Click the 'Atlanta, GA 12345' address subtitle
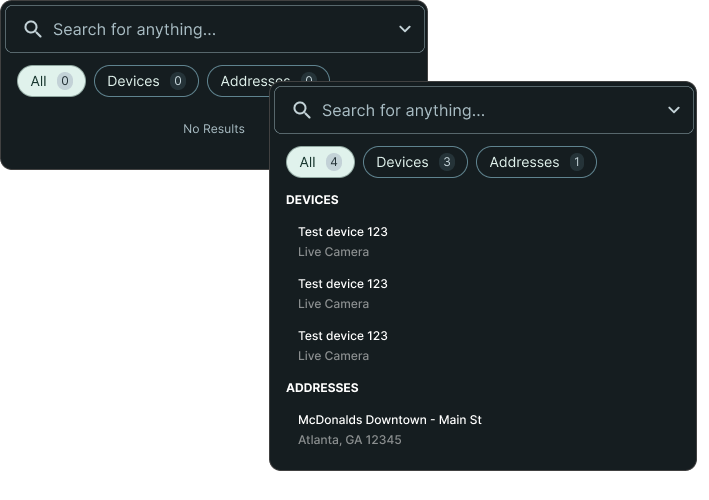 click(350, 440)
